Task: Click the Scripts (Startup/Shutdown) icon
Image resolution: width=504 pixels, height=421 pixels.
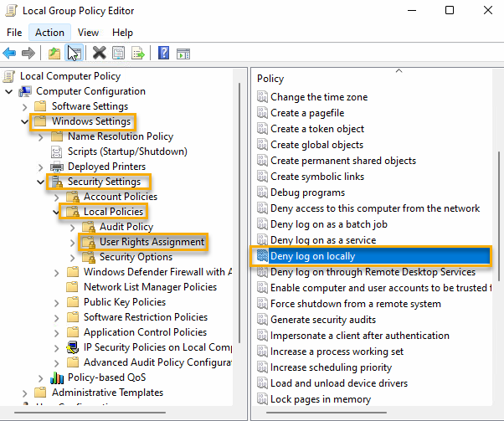Action: point(57,151)
